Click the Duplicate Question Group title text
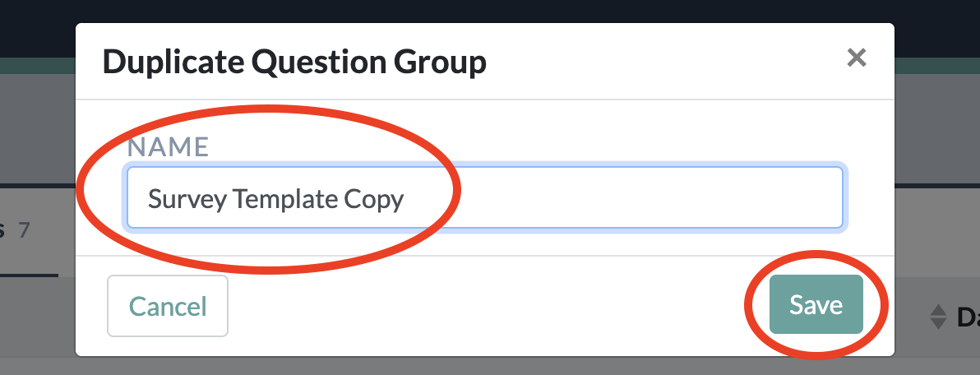 pos(294,61)
